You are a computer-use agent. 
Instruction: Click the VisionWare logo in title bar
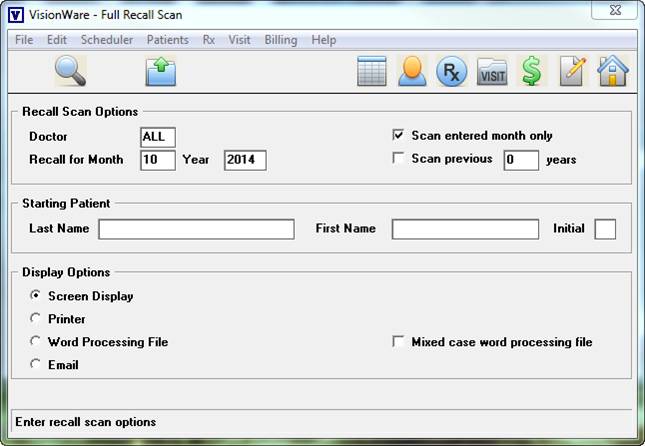[16, 15]
